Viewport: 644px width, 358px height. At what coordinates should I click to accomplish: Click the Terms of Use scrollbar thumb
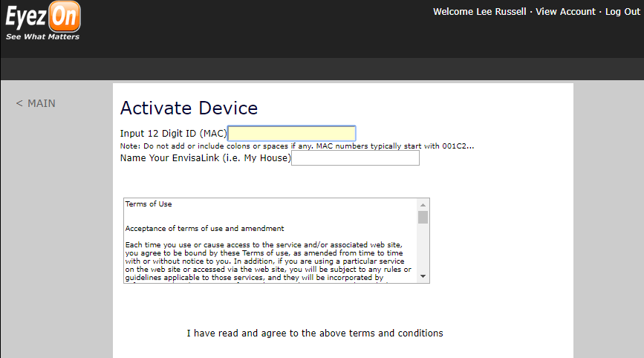tap(423, 217)
